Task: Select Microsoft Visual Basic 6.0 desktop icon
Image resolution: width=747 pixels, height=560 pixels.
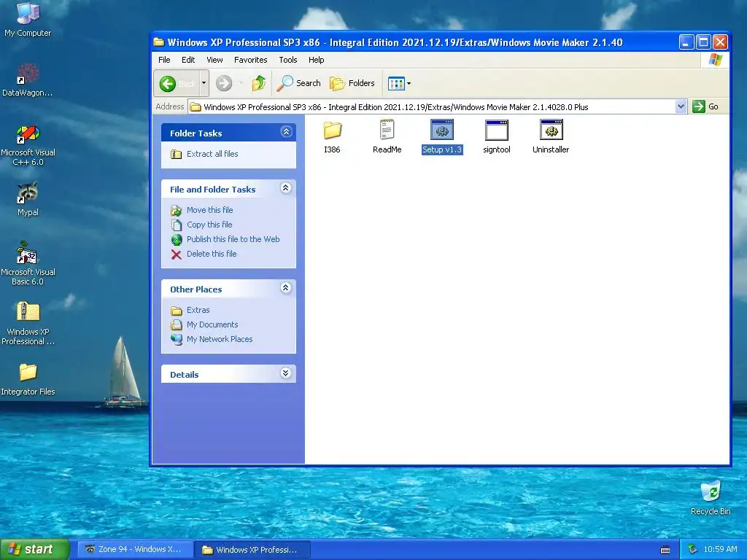Action: click(28, 263)
